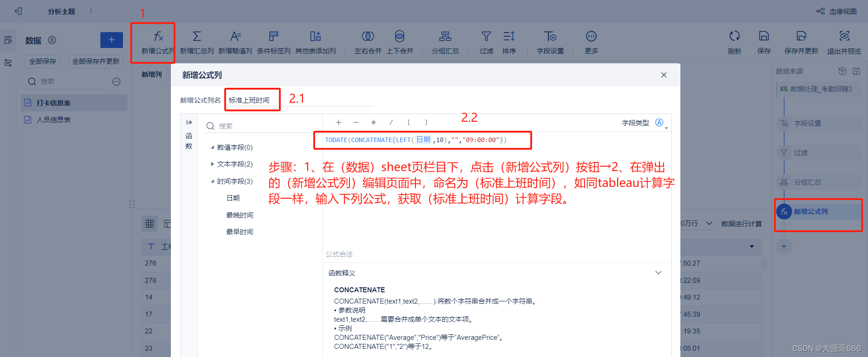Close the 新增公式列 dialog
The width and height of the screenshot is (868, 357).
click(664, 75)
